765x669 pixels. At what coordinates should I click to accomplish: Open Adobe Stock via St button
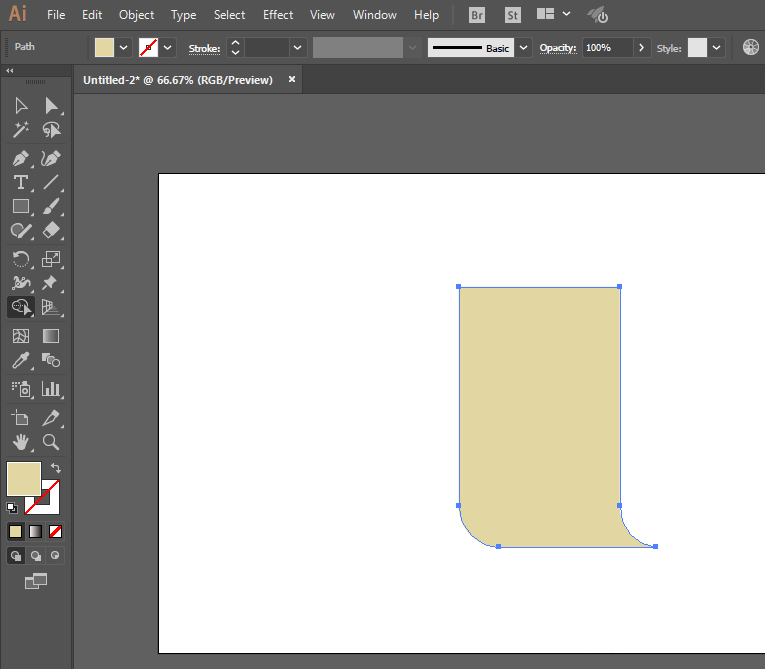coord(512,15)
